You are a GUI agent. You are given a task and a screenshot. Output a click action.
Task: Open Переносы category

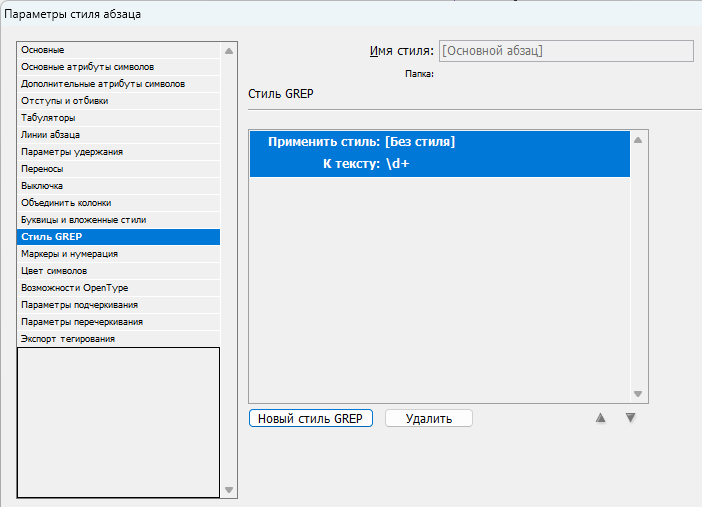pyautogui.click(x=42, y=169)
